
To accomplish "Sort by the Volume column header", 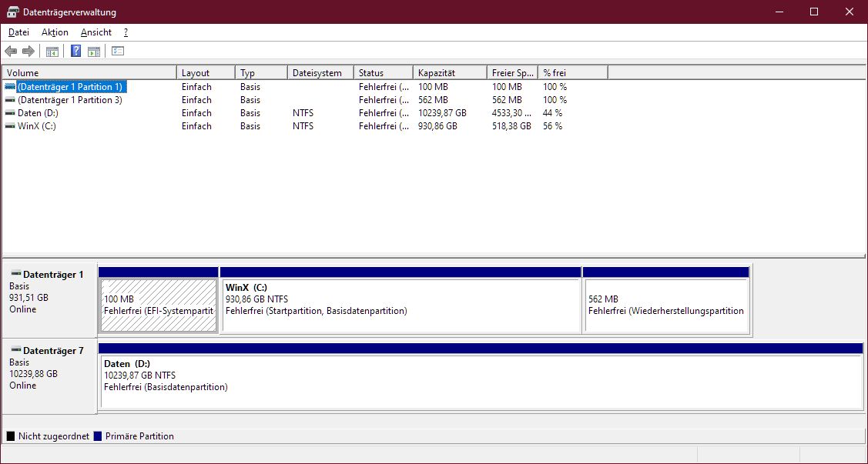I will tap(89, 73).
